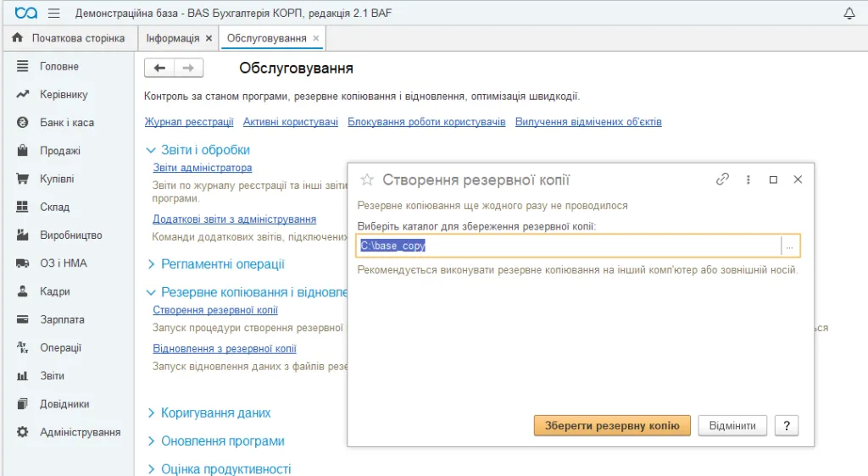Open the Звіти адміністратора link

click(203, 168)
